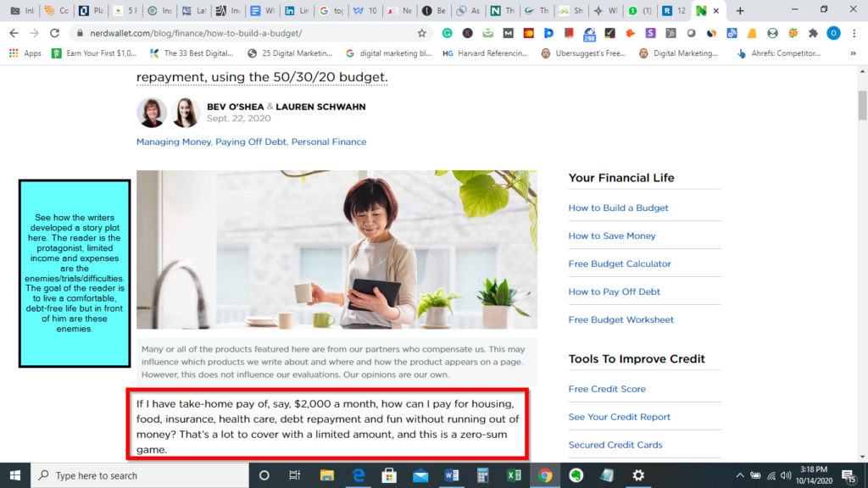Click the Free Credit Score link
Viewport: 868px width, 488px height.
click(607, 389)
